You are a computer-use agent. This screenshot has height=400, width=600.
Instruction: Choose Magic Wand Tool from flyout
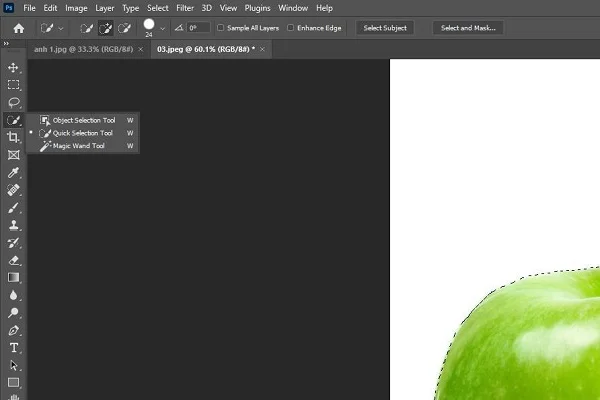pyautogui.click(x=78, y=146)
